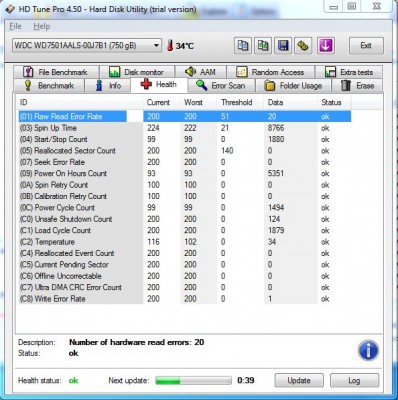Image resolution: width=398 pixels, height=400 pixels.
Task: Select the Spin Up Time row
Action: [x=185, y=128]
